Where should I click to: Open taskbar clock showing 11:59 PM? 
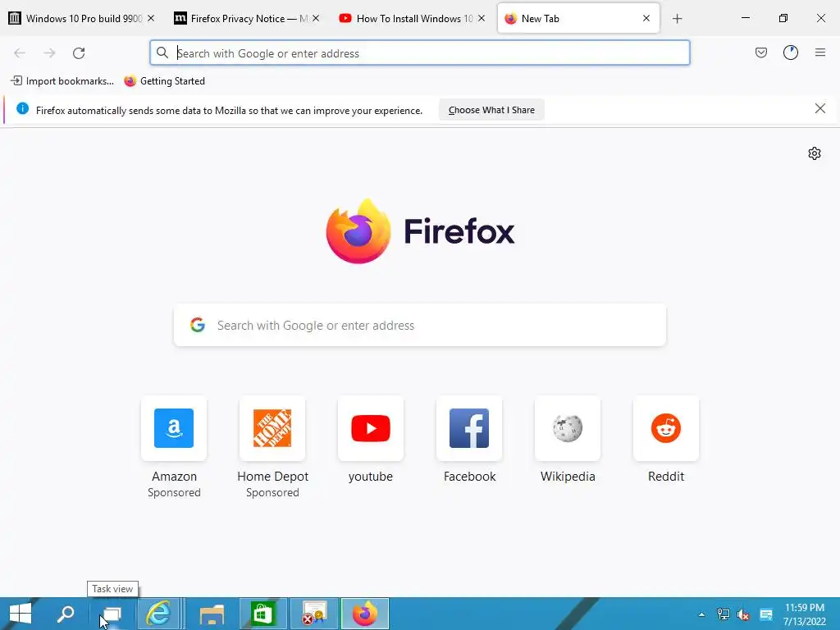click(804, 614)
